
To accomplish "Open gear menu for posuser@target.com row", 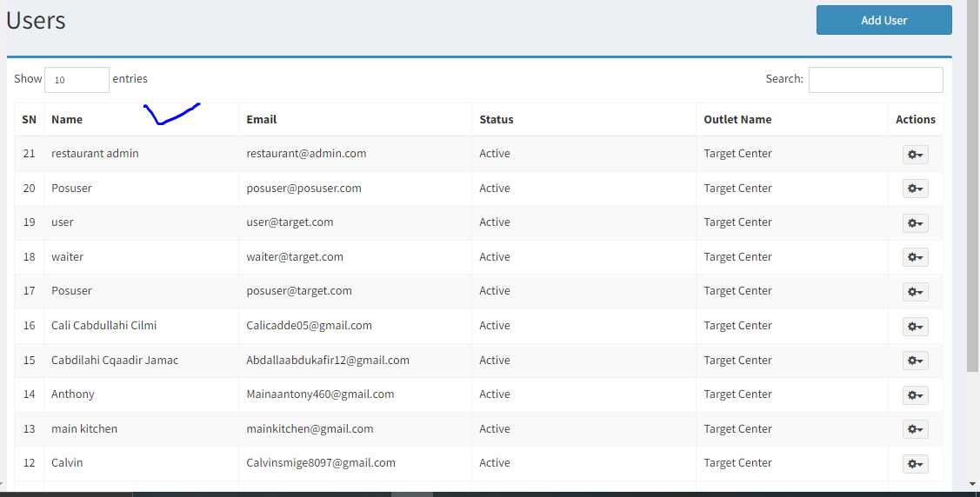I will [915, 292].
